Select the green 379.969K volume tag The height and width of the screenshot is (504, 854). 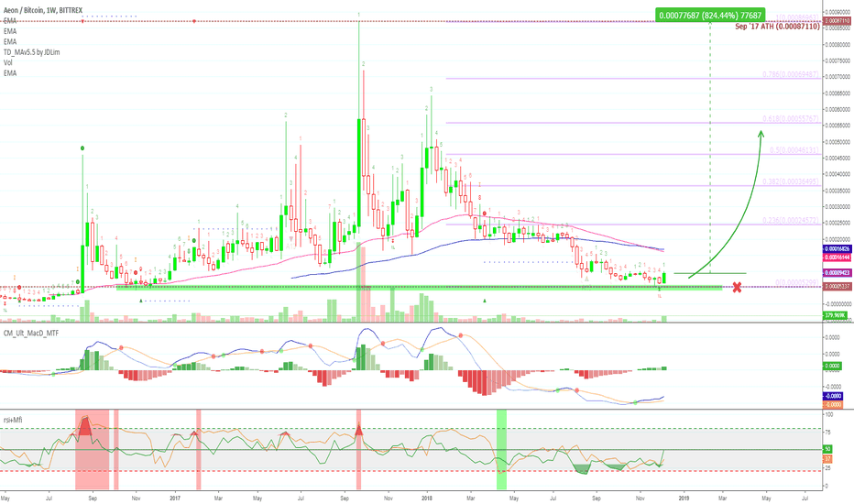[835, 315]
